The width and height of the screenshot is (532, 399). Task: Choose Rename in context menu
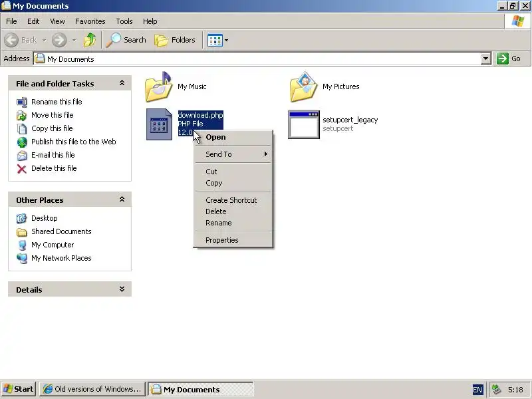tap(233, 223)
